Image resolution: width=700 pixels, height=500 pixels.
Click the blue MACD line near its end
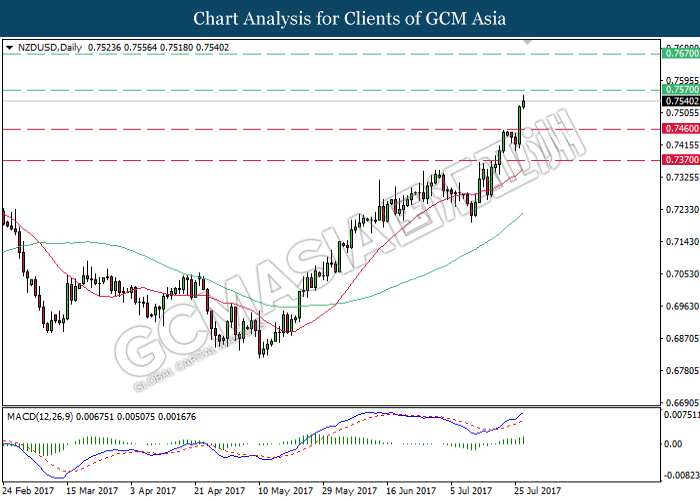tap(520, 415)
